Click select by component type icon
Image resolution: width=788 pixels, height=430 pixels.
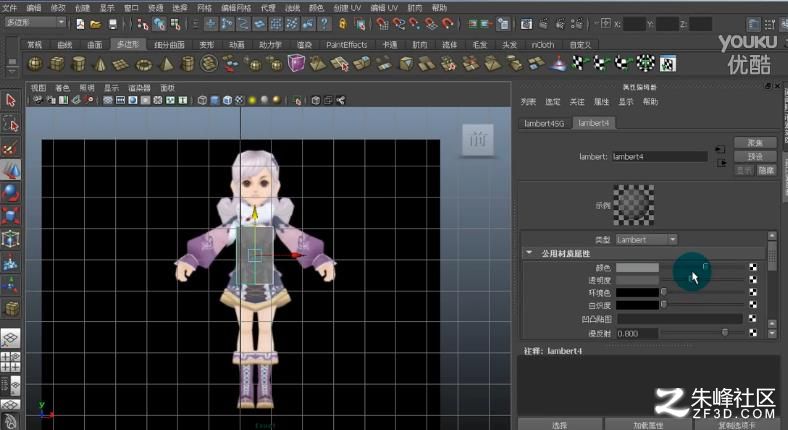click(x=175, y=24)
